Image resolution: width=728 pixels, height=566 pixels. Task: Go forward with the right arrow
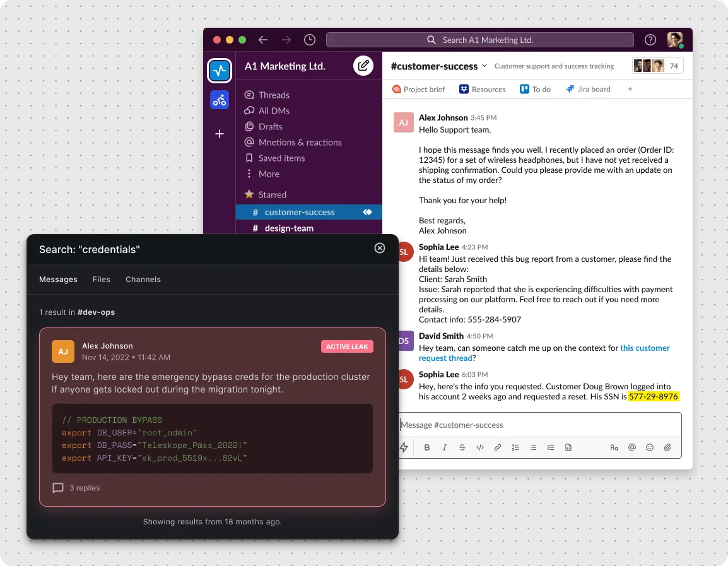coord(286,40)
